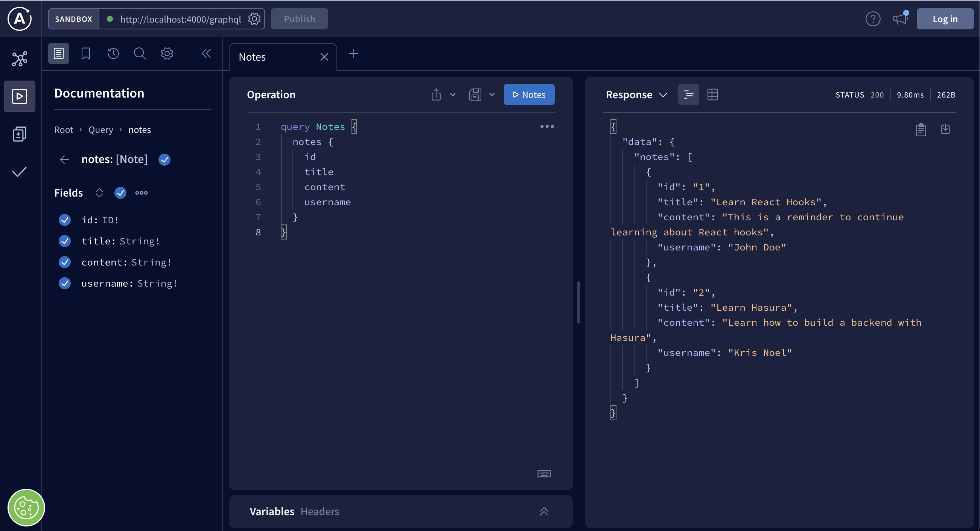Open the help question mark icon
Screen dimensions: 980x531
tap(873, 19)
